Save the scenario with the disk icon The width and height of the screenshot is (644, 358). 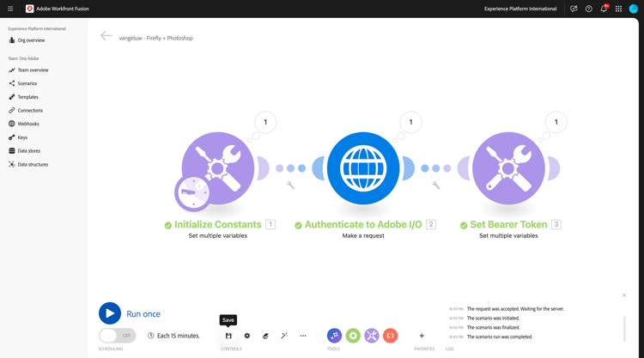[x=228, y=336]
